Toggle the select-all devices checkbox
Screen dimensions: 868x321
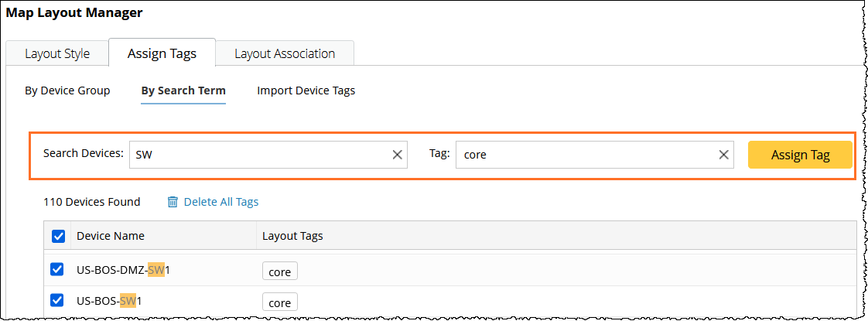click(58, 237)
